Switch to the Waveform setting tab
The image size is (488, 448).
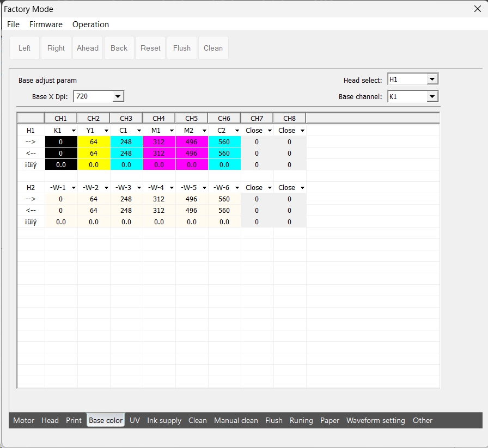(x=375, y=420)
